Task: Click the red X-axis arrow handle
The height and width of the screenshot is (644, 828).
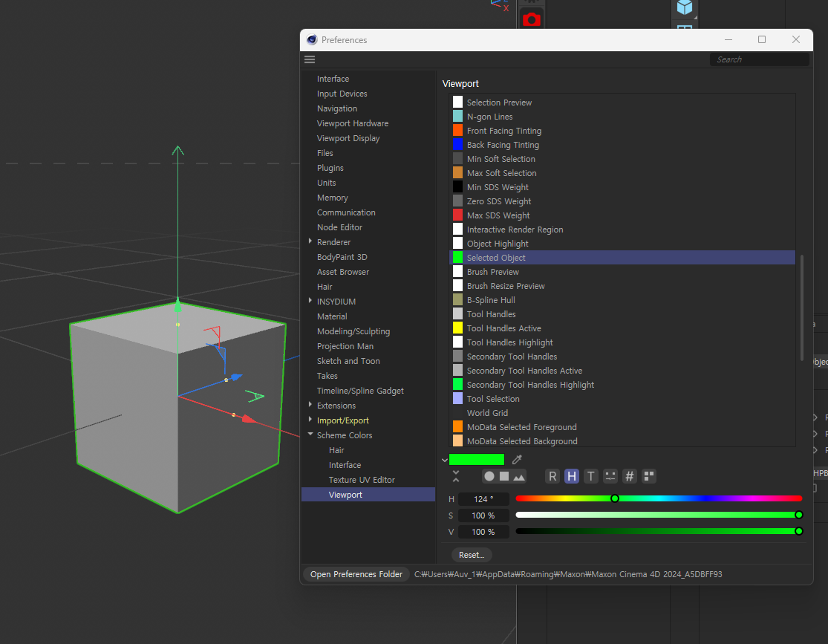Action: [249, 419]
